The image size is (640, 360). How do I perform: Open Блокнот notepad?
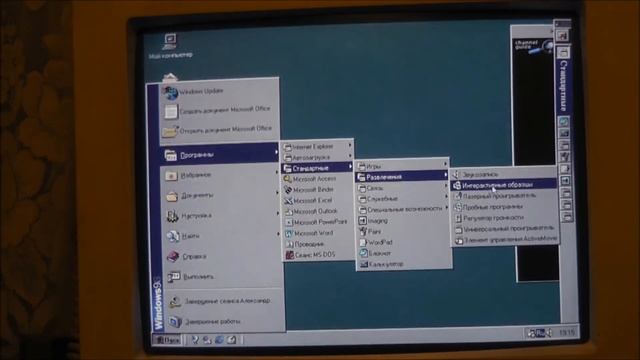[404, 253]
